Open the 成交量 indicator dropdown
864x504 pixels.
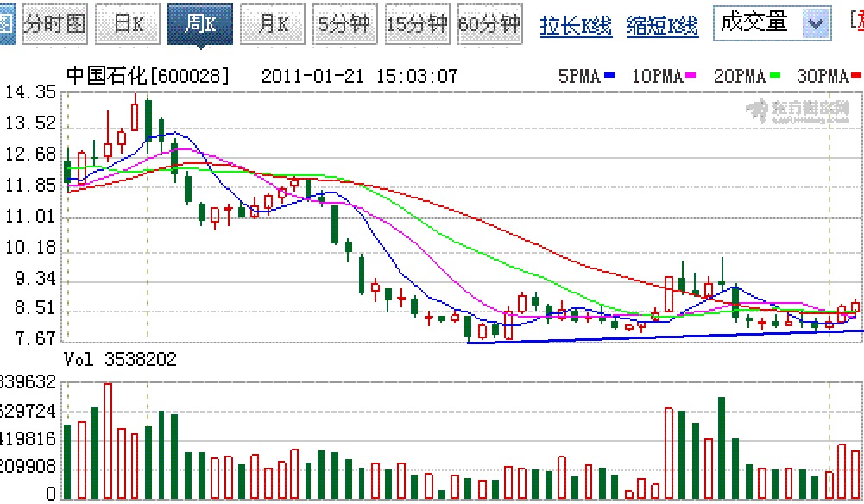[772, 23]
